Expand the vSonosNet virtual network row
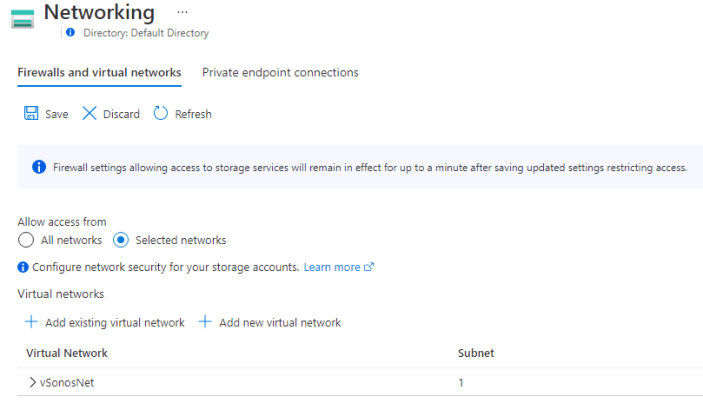The height and width of the screenshot is (403, 703). tap(32, 382)
